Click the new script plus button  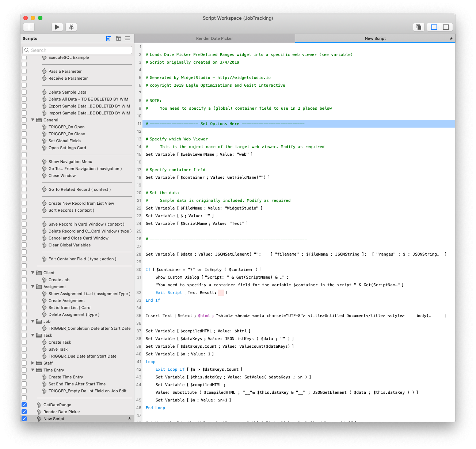(x=29, y=27)
